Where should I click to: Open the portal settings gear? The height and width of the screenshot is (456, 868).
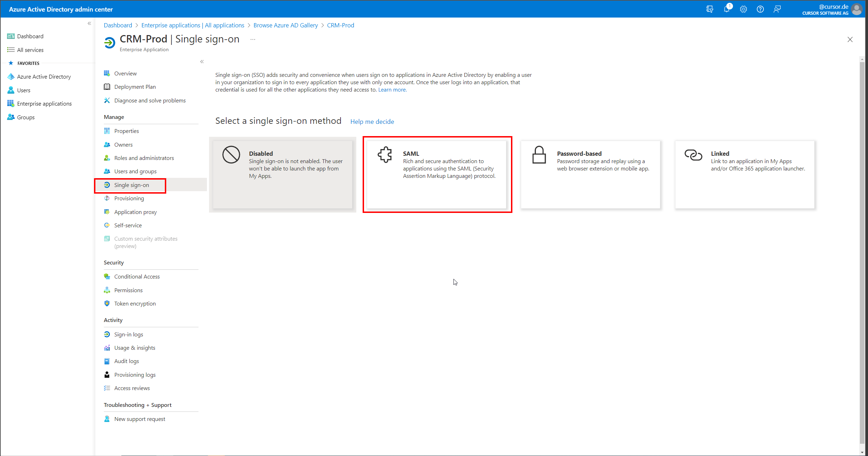tap(743, 9)
